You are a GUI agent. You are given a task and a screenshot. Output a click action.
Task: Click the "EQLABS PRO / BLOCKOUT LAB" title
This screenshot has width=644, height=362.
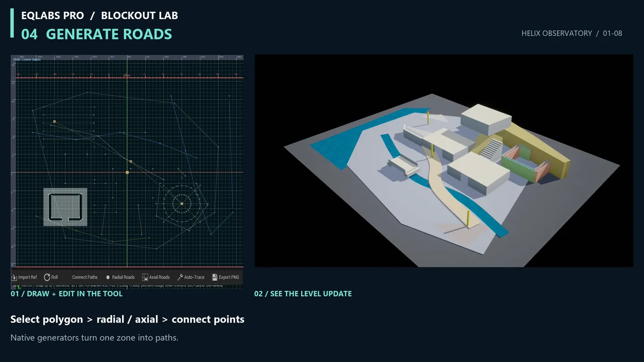[x=100, y=16]
